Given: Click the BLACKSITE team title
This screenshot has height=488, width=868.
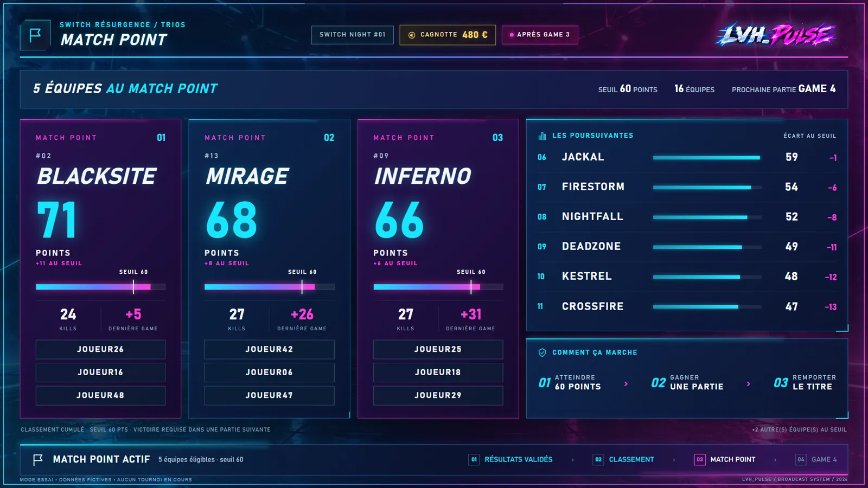Looking at the screenshot, I should click(97, 176).
